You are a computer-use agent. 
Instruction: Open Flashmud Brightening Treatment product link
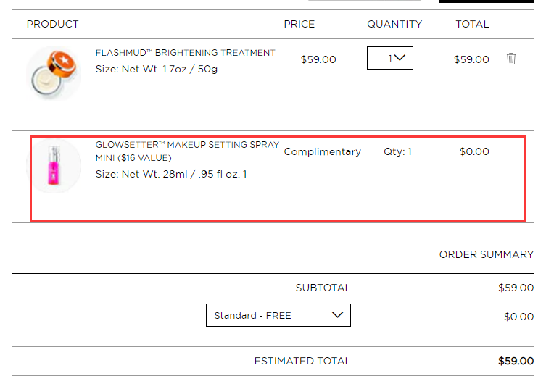[x=185, y=53]
